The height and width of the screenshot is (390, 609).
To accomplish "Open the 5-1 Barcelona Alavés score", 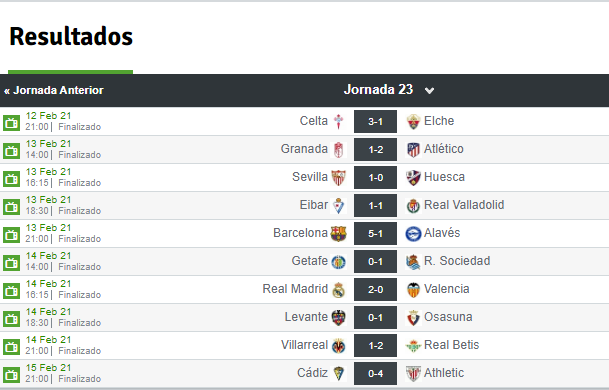I will tap(375, 233).
